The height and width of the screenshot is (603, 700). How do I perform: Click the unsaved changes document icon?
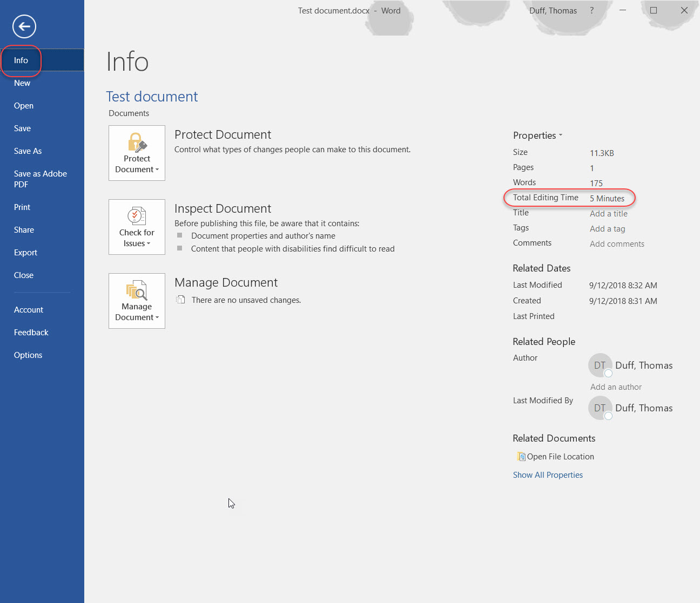point(181,300)
